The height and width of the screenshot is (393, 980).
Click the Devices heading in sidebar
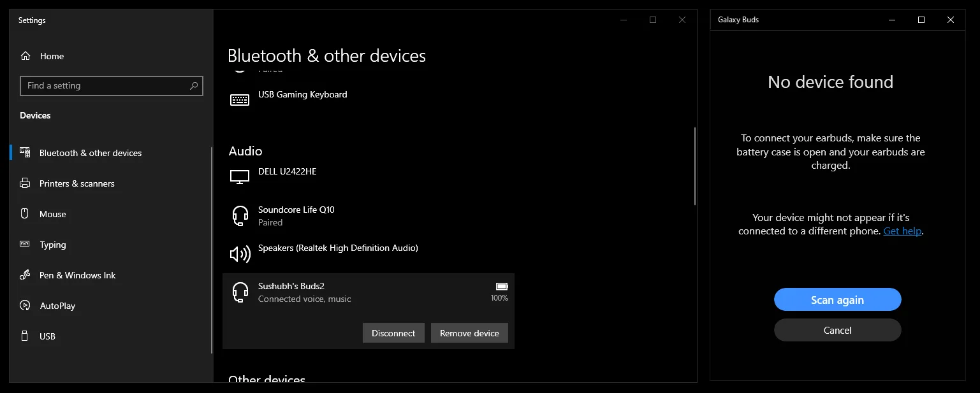(x=35, y=115)
